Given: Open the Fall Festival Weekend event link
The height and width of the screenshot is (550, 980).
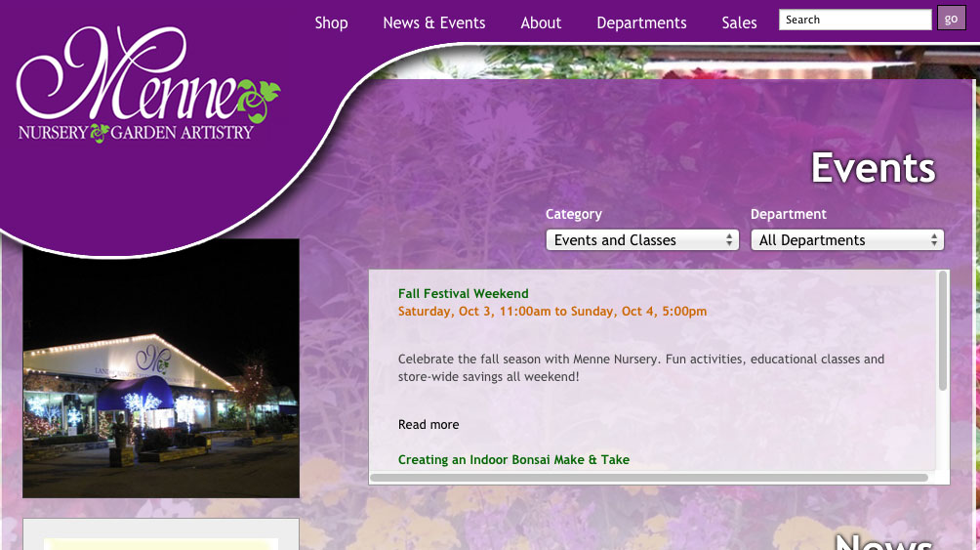Looking at the screenshot, I should [463, 293].
